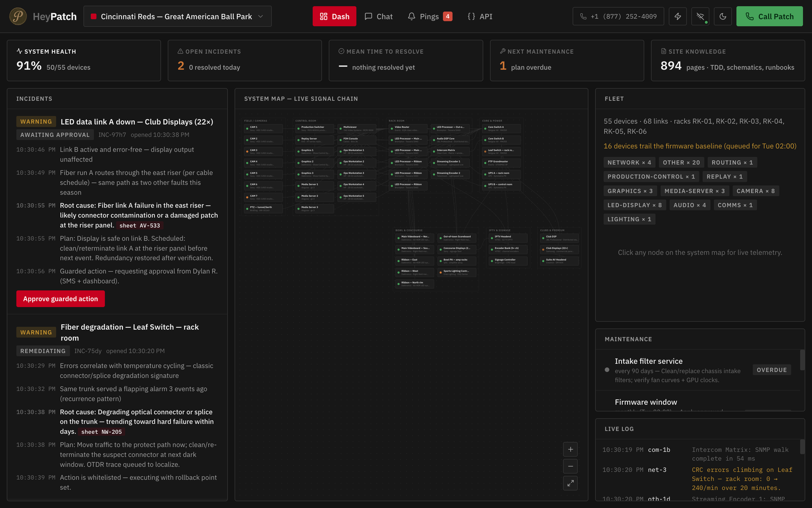812x508 pixels.
Task: Select the Sports Lighting Controller node
Action: [457, 272]
